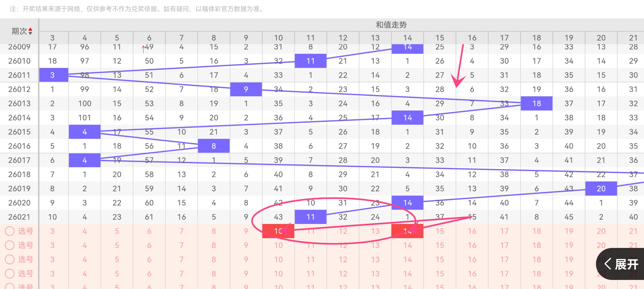Image resolution: width=644 pixels, height=289 pixels.
Task: Click the period label 26009
Action: click(19, 47)
